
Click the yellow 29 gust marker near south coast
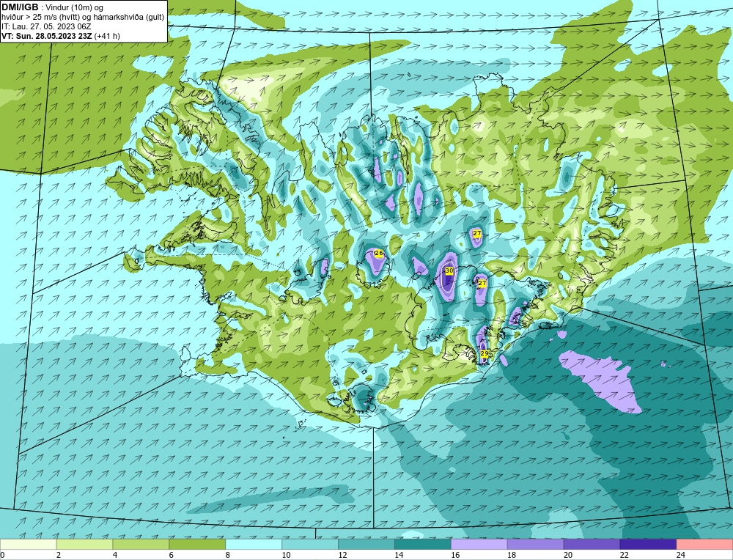485,353
